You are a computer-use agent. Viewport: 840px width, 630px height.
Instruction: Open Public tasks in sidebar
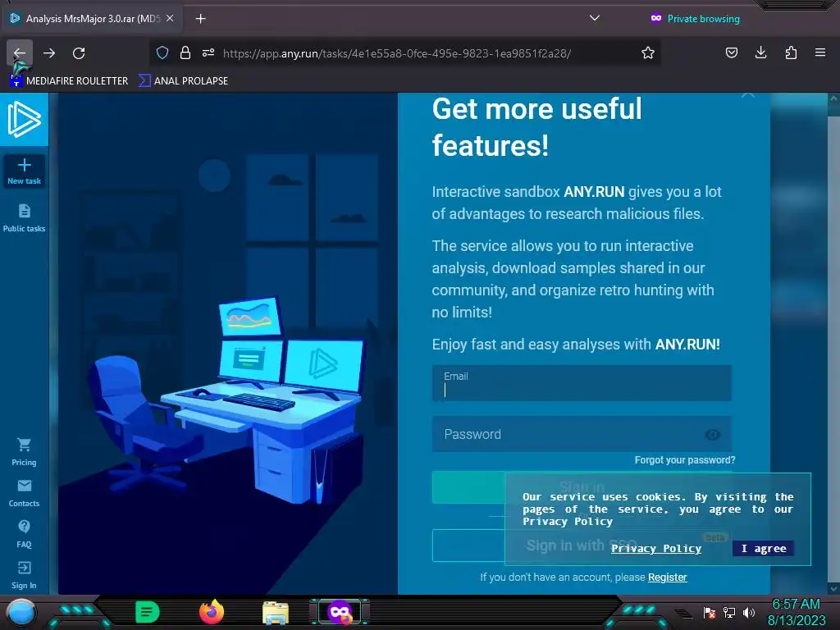coord(24,218)
